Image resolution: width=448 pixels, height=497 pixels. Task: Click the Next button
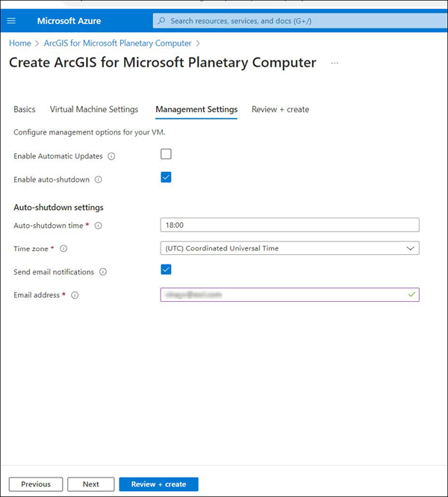coord(91,484)
